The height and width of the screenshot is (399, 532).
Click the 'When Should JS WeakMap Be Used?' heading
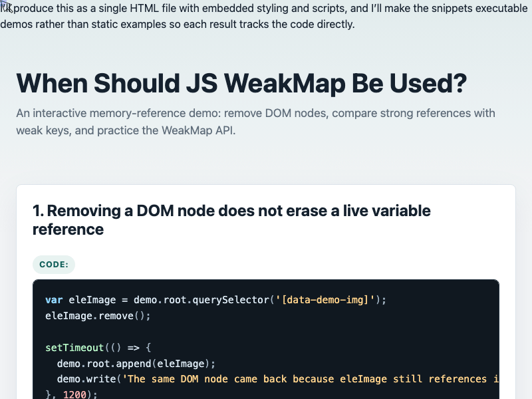(x=241, y=83)
